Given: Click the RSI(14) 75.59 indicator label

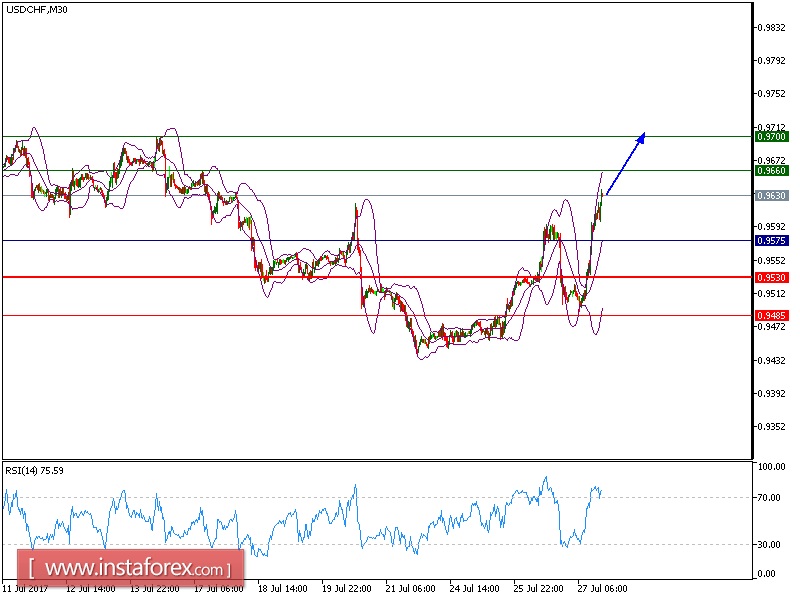Looking at the screenshot, I should click(34, 471).
